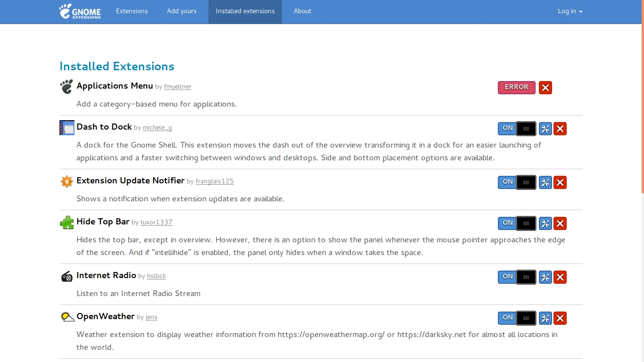Open OpenWeather settings wrench
Viewport: 644px width, 362px height.
pos(545,318)
